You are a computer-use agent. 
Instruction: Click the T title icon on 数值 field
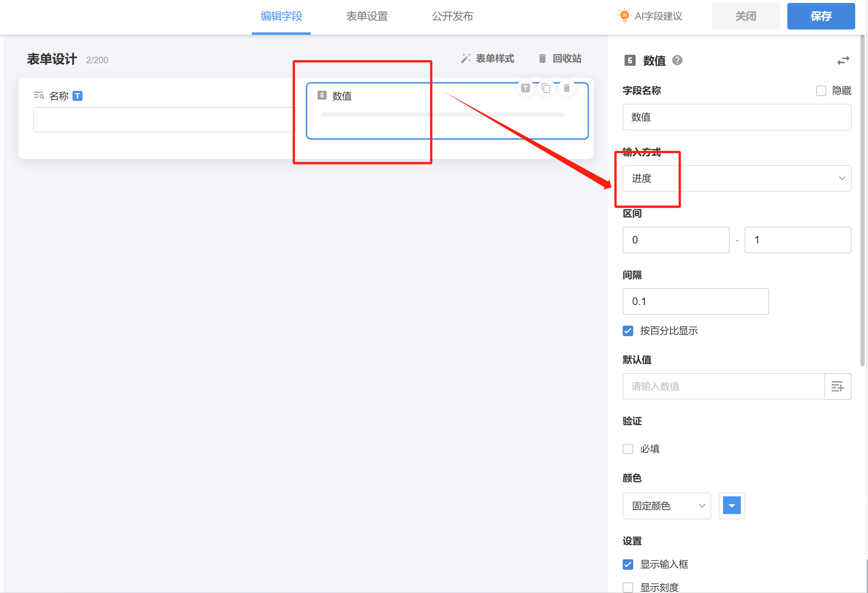pyautogui.click(x=526, y=88)
